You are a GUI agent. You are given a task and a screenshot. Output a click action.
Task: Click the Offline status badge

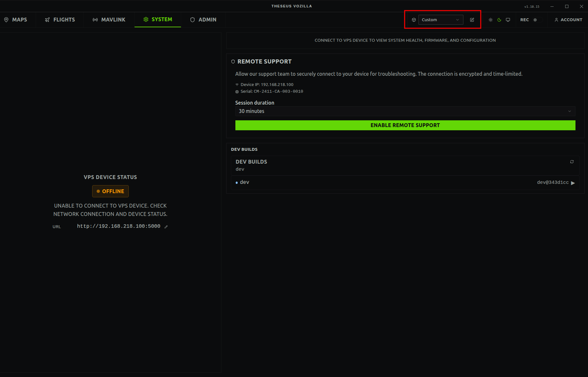[110, 191]
